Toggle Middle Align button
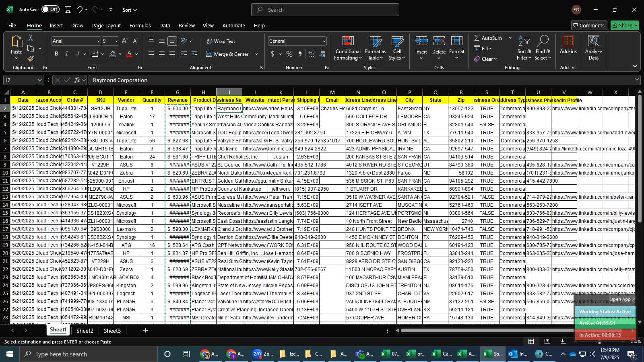The image size is (644, 362). (162, 41)
